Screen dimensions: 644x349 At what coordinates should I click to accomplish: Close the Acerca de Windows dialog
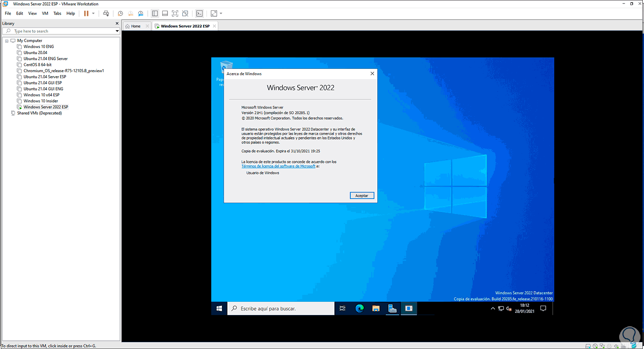[372, 73]
